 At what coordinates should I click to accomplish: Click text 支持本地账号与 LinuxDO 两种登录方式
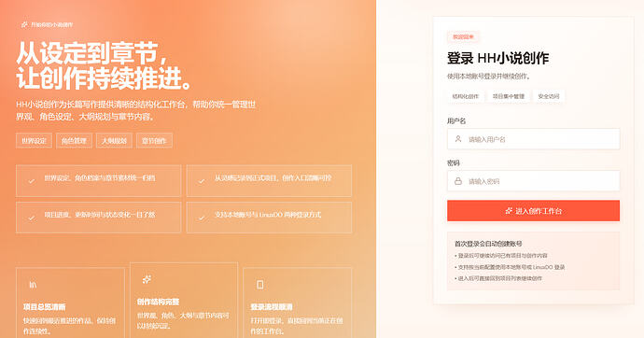(x=268, y=215)
